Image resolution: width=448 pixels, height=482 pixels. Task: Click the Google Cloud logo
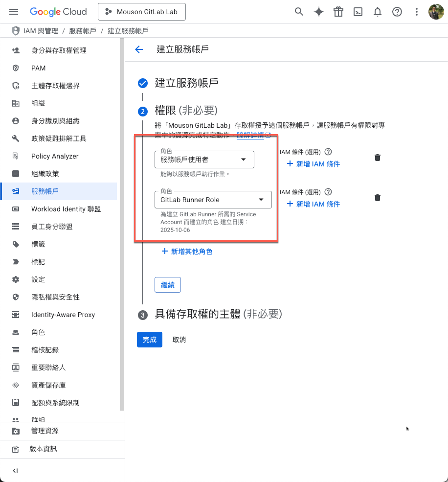point(58,12)
